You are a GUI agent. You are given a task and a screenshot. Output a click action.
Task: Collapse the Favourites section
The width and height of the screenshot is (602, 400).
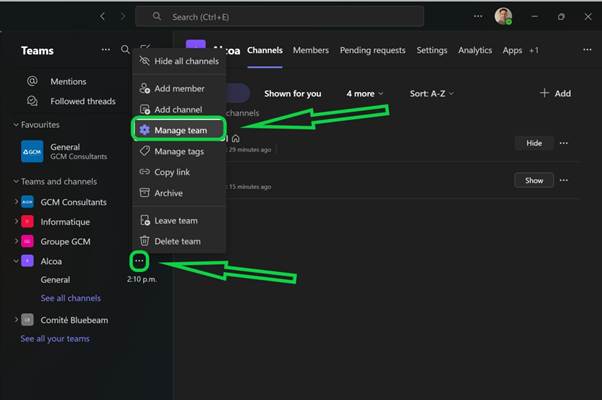16,125
